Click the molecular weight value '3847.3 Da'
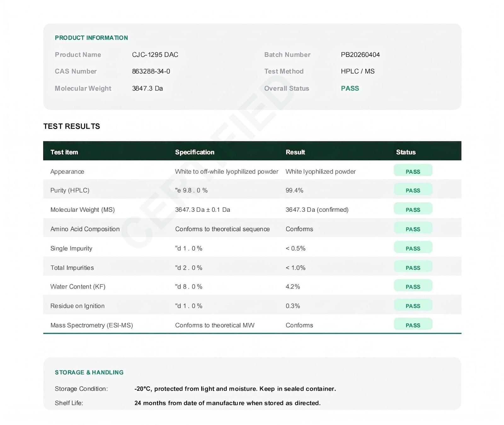 click(x=147, y=88)
